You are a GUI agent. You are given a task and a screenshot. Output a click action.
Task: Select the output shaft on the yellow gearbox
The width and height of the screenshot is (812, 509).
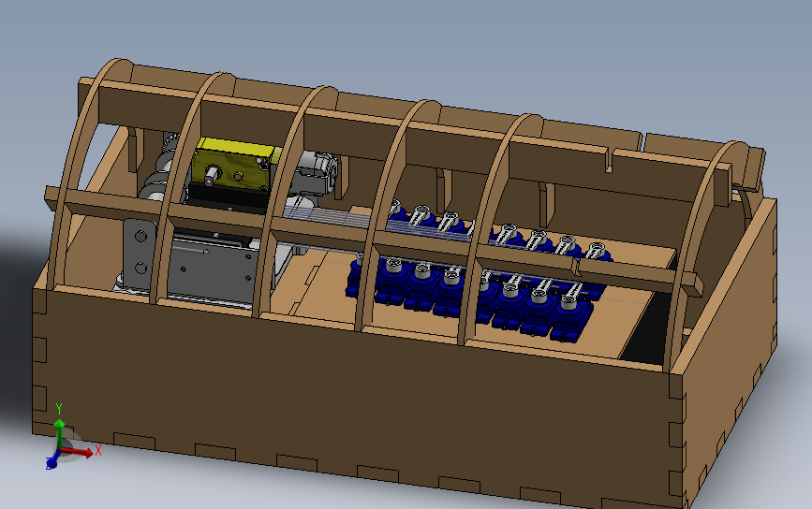click(x=211, y=174)
